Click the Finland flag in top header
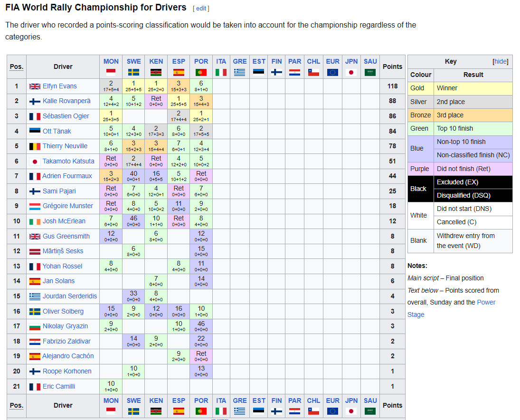Image resolution: width=520 pixels, height=420 pixels. coord(276,72)
